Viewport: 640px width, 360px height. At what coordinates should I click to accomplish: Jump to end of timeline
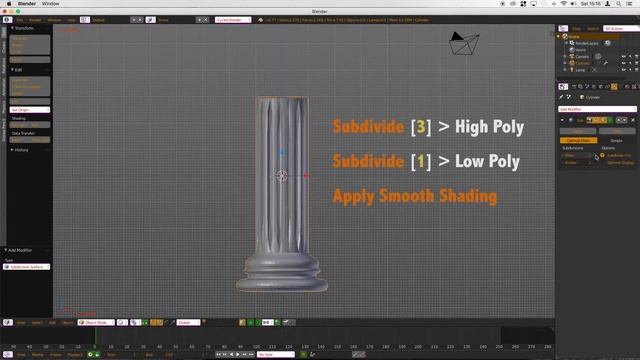[x=251, y=354]
